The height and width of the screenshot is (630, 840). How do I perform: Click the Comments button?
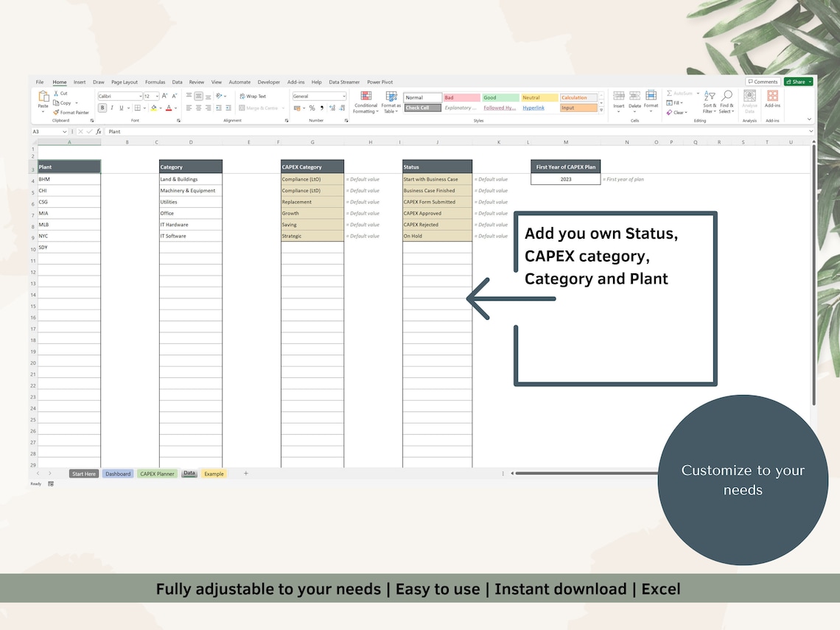click(x=763, y=82)
